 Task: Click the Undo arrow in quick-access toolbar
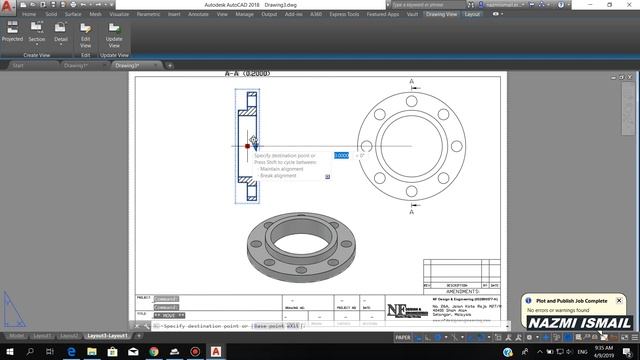83,5
